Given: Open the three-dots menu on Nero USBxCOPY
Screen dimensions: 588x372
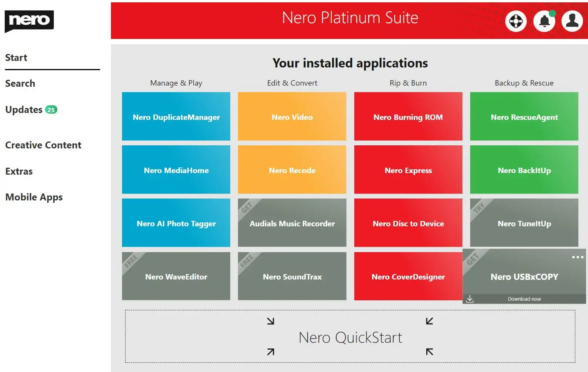Looking at the screenshot, I should (578, 257).
